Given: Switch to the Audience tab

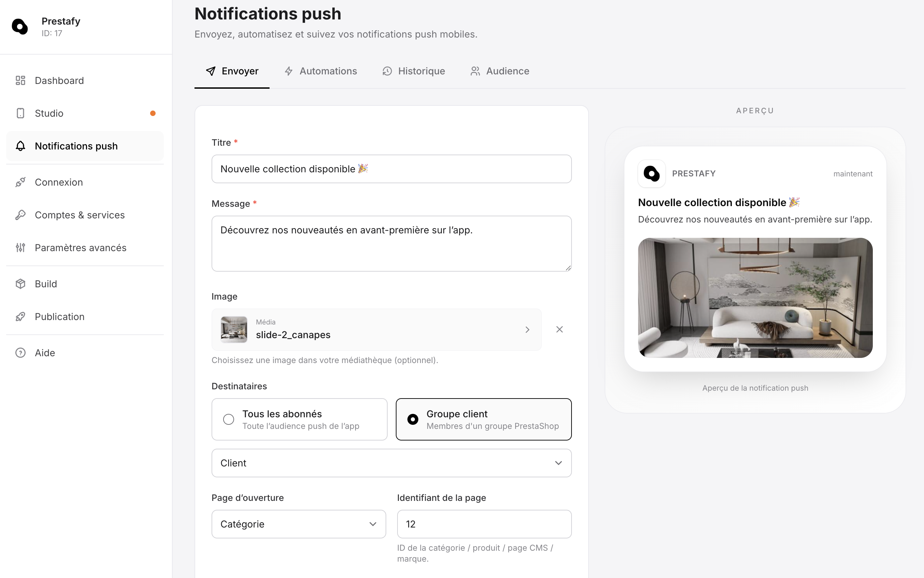Looking at the screenshot, I should pos(500,71).
